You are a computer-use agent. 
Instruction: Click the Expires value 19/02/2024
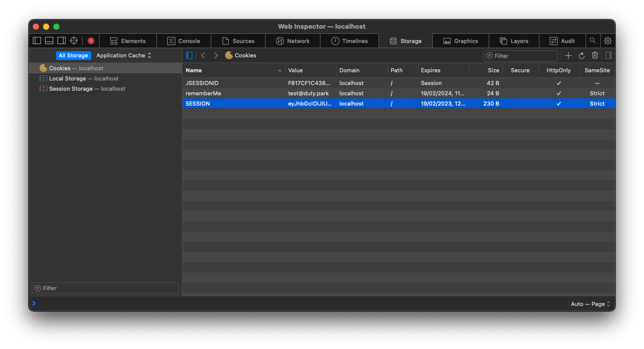click(442, 93)
